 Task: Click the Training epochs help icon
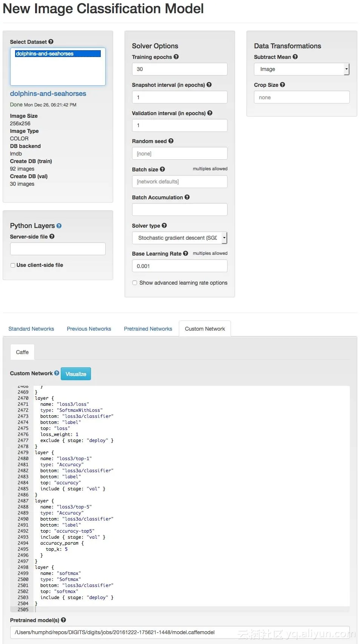(176, 57)
